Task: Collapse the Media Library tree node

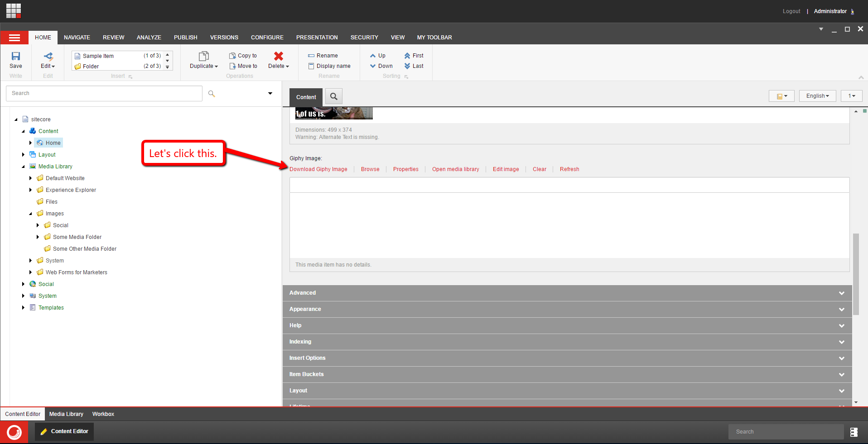Action: pyautogui.click(x=24, y=167)
